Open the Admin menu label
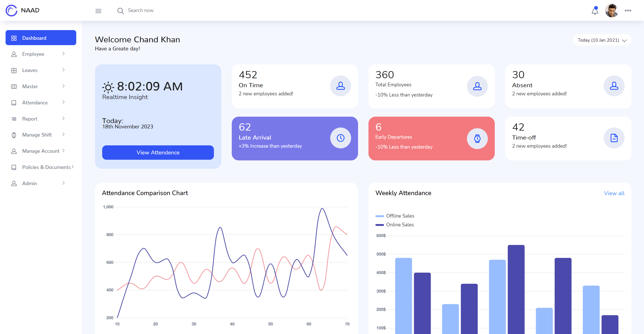The height and width of the screenshot is (334, 644). tap(29, 184)
